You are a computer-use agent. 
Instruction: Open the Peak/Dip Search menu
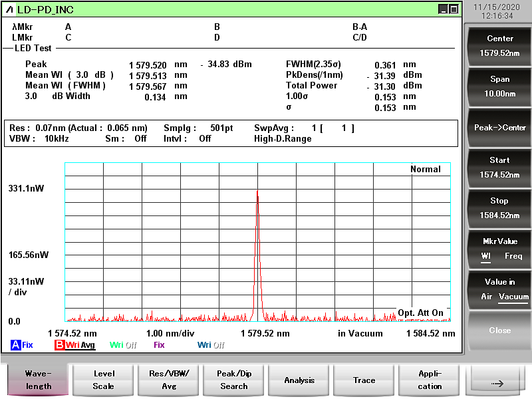coord(233,380)
